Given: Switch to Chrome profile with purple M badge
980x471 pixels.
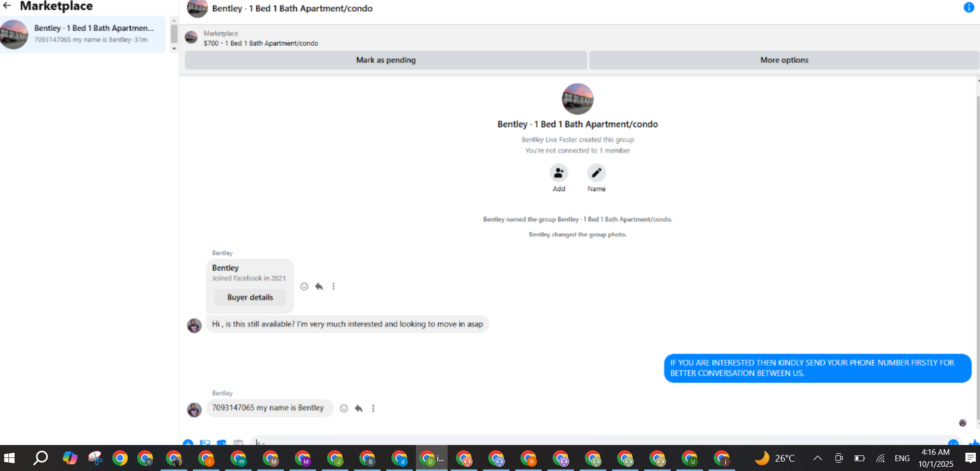Looking at the screenshot, I should (303, 459).
